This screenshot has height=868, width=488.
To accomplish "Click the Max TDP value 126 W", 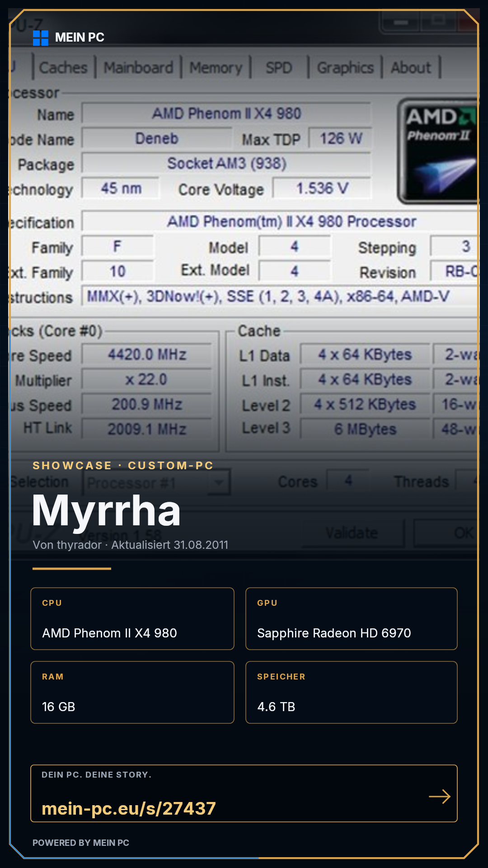I will (x=341, y=138).
